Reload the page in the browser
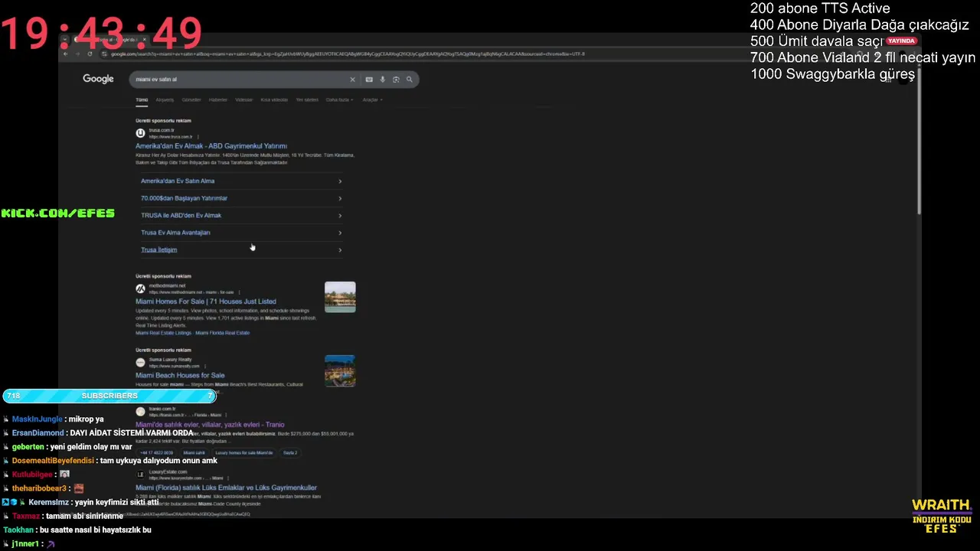This screenshot has width=980, height=551. click(x=90, y=54)
